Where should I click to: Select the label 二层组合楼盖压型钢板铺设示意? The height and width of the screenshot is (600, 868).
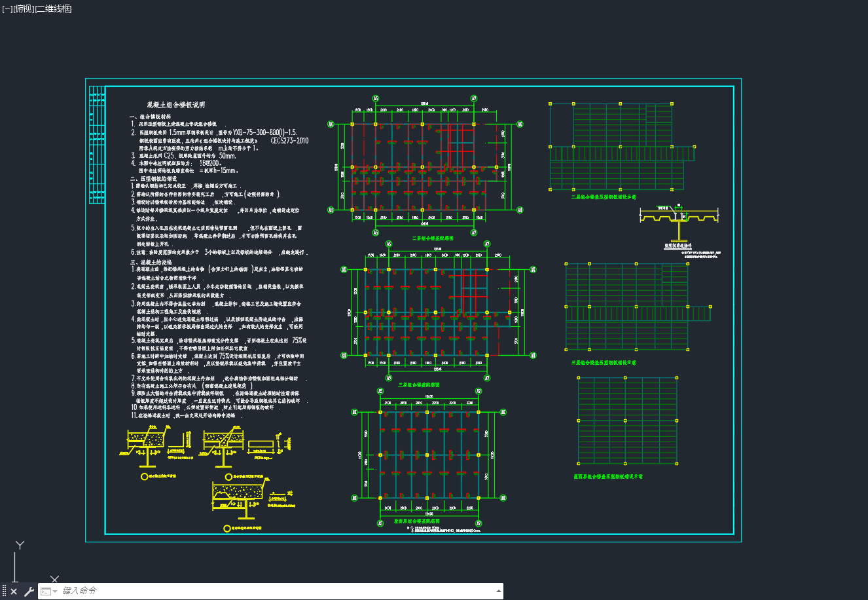[x=604, y=197]
